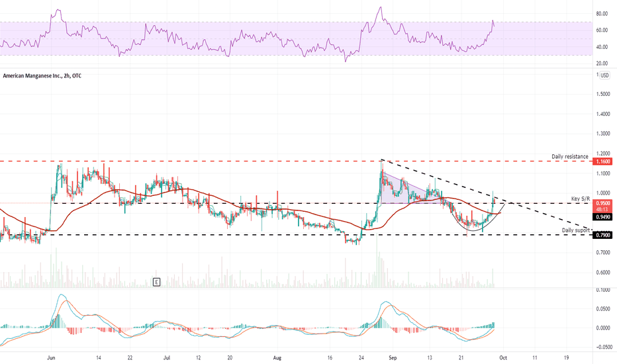Select the "Key S/R" text annotation

pos(581,199)
